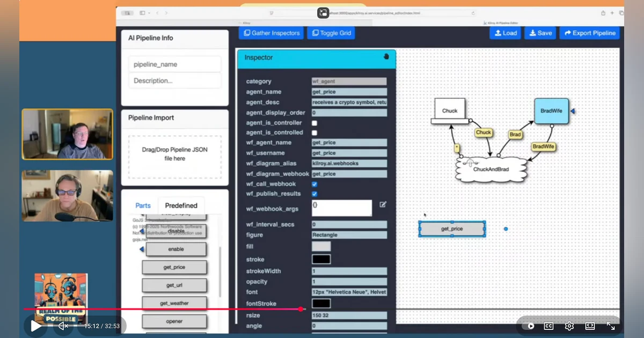Viewport: 644px width, 338px height.
Task: Open video settings gear
Action: point(569,326)
